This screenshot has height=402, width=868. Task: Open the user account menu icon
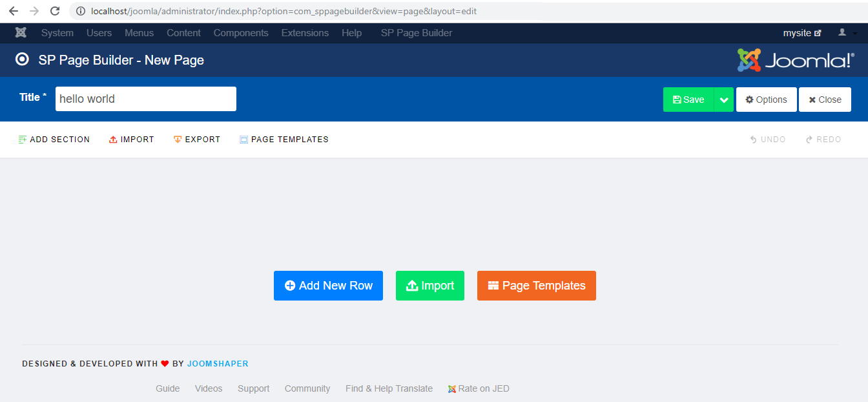tap(847, 33)
